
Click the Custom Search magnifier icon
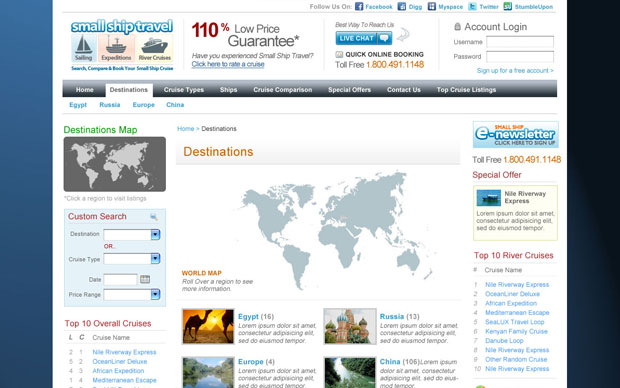click(154, 217)
